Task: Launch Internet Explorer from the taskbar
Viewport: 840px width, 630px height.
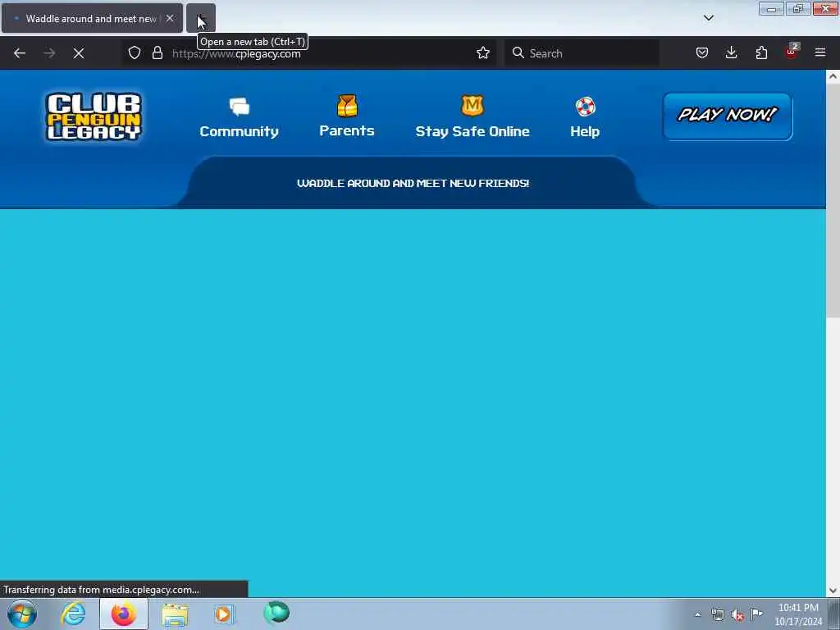Action: [73, 614]
